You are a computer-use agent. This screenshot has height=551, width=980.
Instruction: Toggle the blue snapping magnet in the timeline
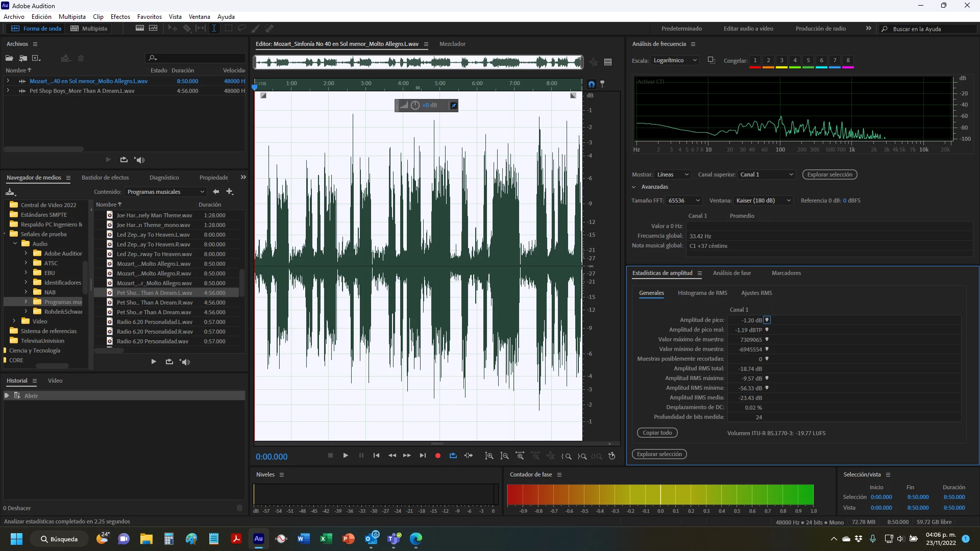(591, 84)
